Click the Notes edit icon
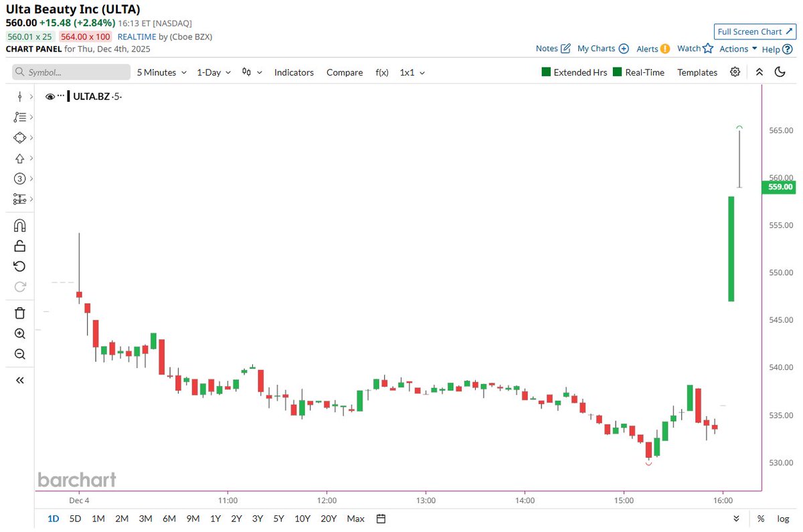 coord(565,48)
